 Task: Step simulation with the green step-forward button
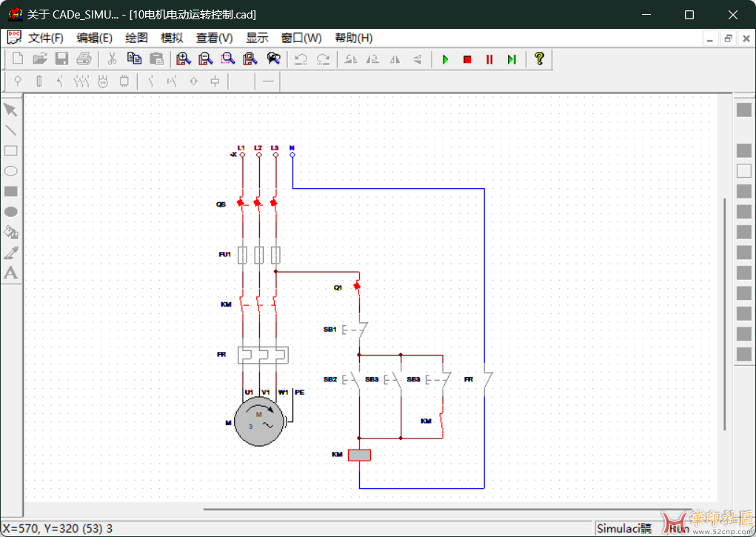[512, 59]
